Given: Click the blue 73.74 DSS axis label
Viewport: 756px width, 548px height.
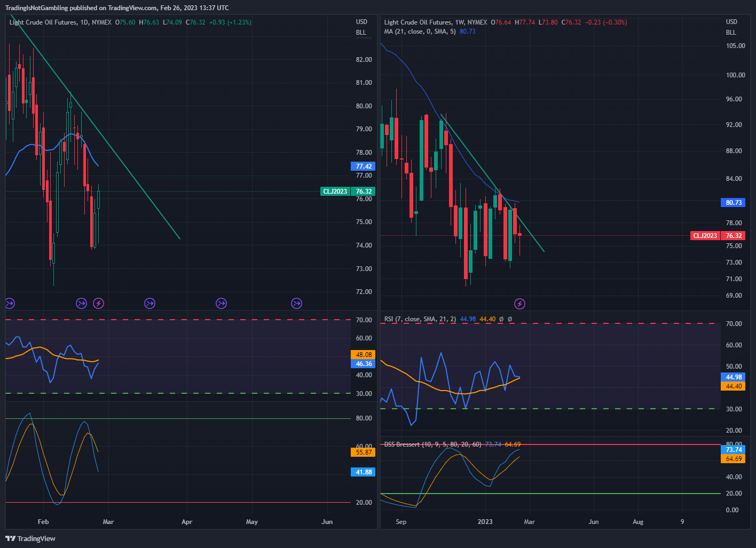Looking at the screenshot, I should tap(734, 449).
